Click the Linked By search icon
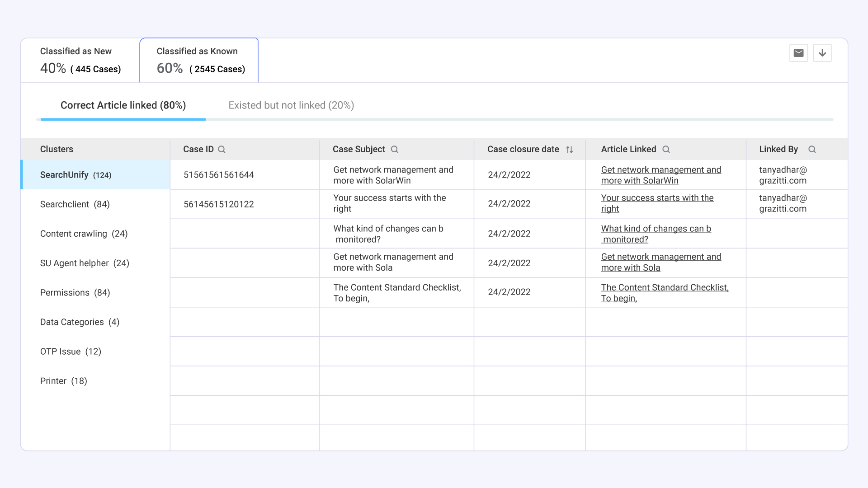The height and width of the screenshot is (488, 868). click(811, 149)
